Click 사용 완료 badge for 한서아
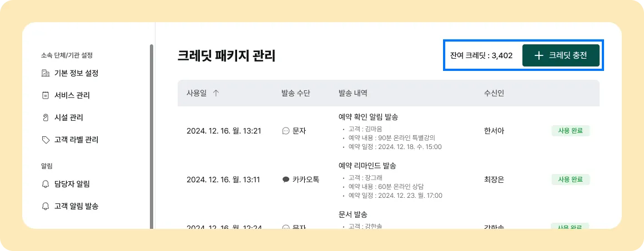Image resolution: width=644 pixels, height=251 pixels. click(x=571, y=131)
